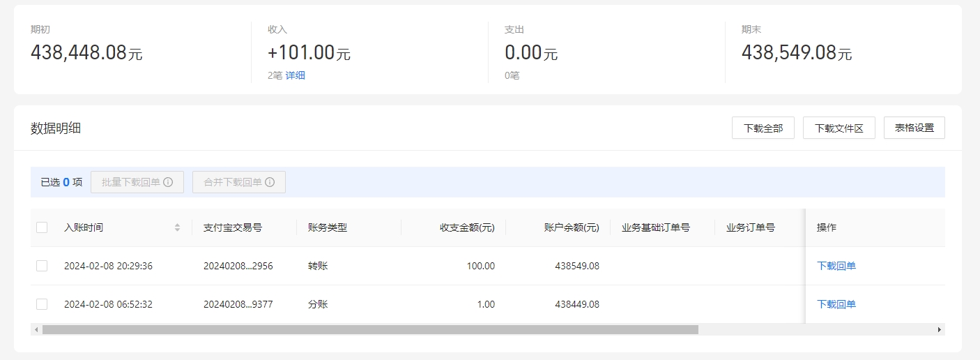
Task: Click transaction number 20240208...9377
Action: tap(238, 304)
